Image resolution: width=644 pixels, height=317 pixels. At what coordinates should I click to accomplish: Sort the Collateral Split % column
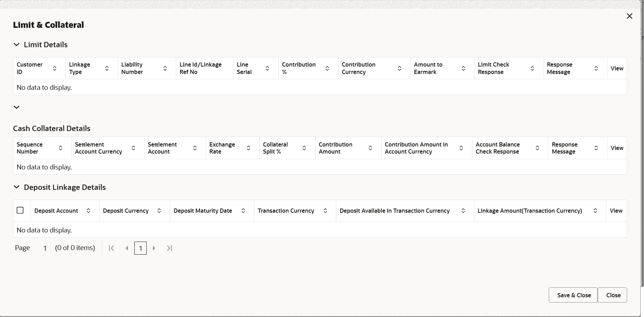304,148
